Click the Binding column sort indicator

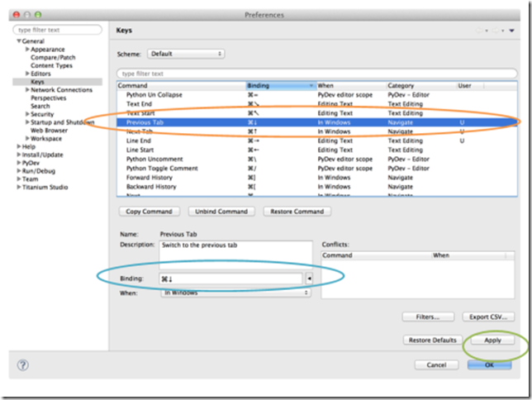(311, 86)
